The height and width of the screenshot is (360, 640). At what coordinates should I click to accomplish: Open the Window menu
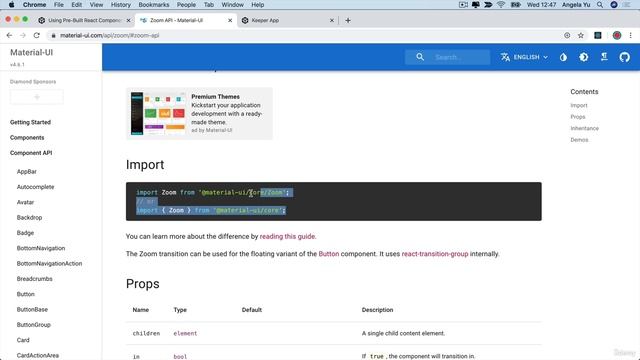233,5
